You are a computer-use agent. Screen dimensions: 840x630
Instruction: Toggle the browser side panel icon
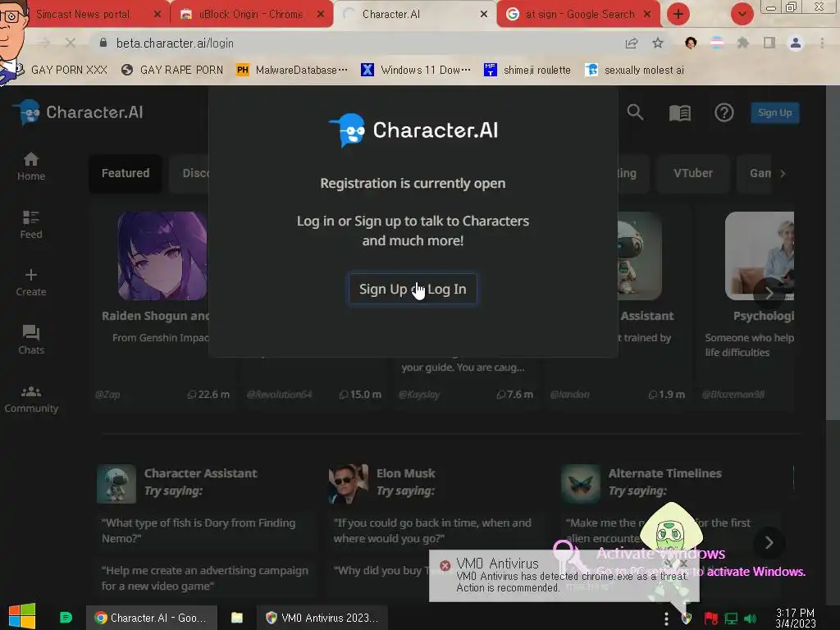point(769,43)
